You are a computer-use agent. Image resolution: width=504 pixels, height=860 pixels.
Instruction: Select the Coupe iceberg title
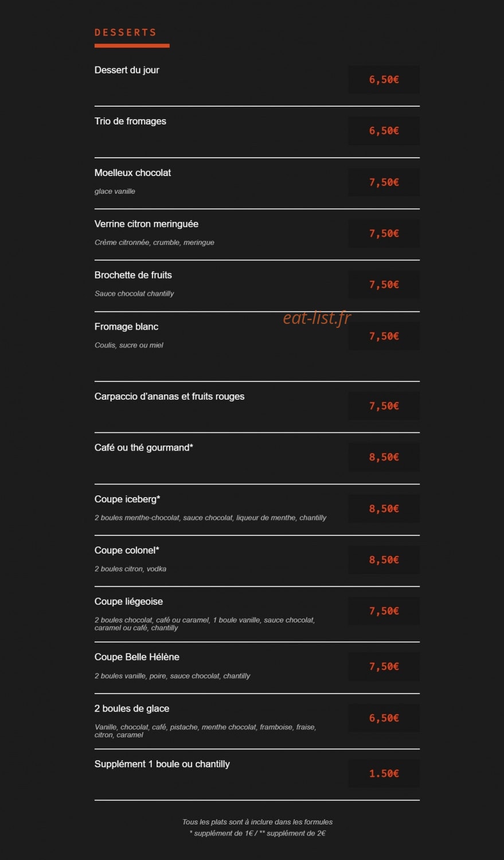point(127,499)
